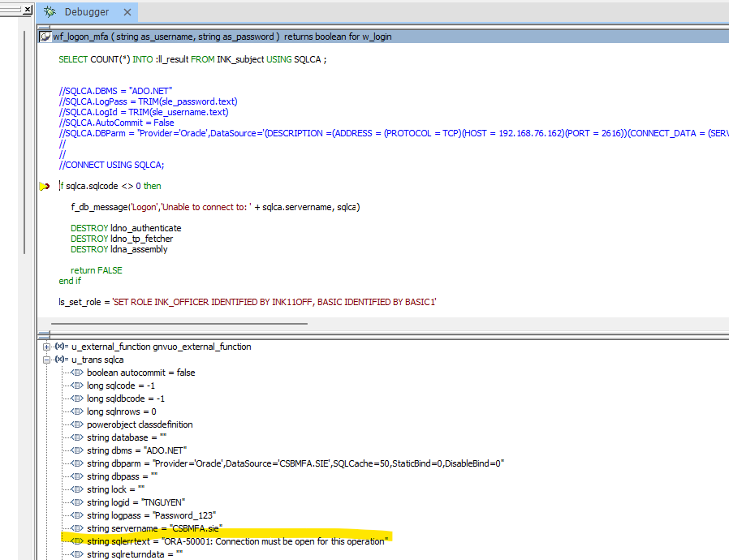Click the DESTROY ldno_authenticate line
Image resolution: width=729 pixels, height=560 pixels.
pyautogui.click(x=126, y=228)
